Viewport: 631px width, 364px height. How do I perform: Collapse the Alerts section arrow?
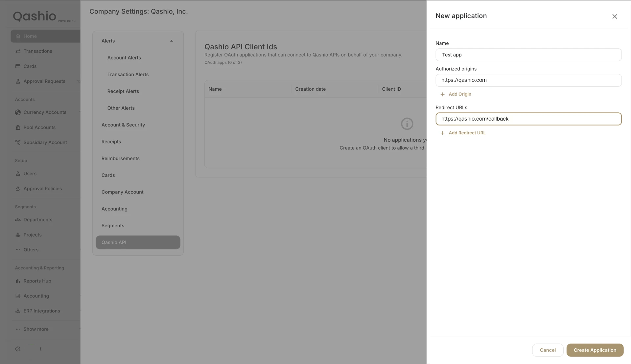pos(172,41)
